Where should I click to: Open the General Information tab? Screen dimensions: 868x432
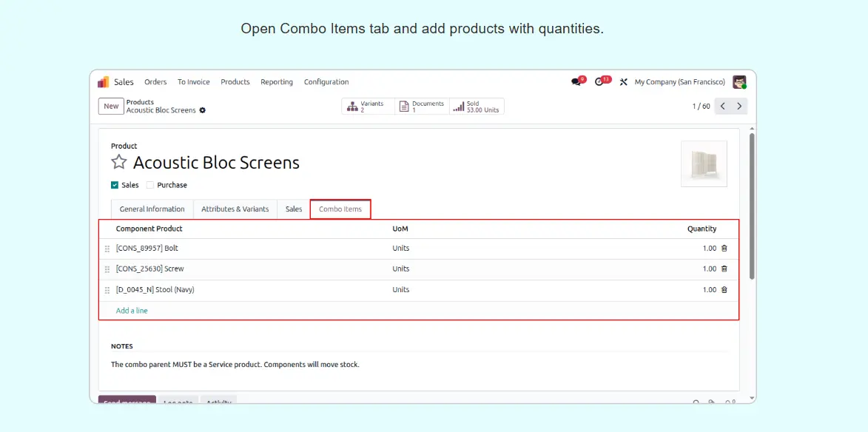point(152,209)
